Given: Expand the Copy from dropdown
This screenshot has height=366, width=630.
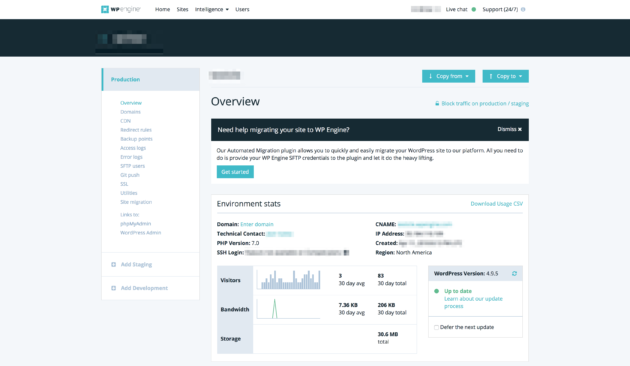Looking at the screenshot, I should [448, 76].
